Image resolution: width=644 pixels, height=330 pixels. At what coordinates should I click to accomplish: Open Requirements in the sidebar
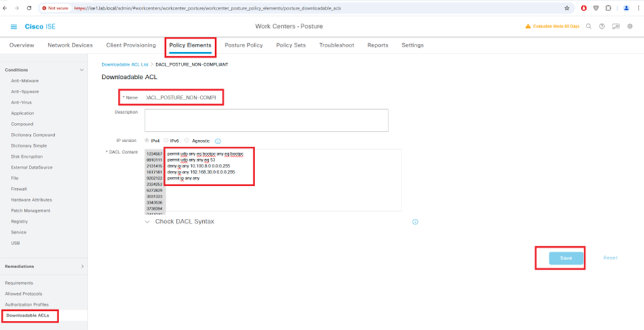point(19,283)
